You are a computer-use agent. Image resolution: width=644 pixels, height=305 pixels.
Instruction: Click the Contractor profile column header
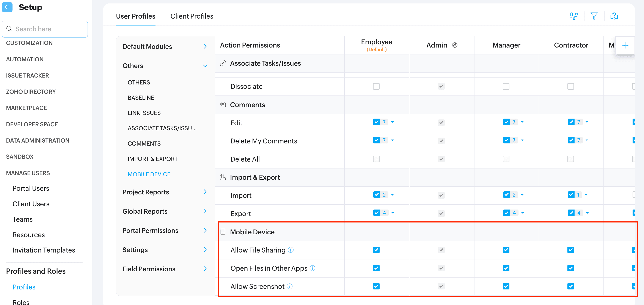(x=571, y=45)
